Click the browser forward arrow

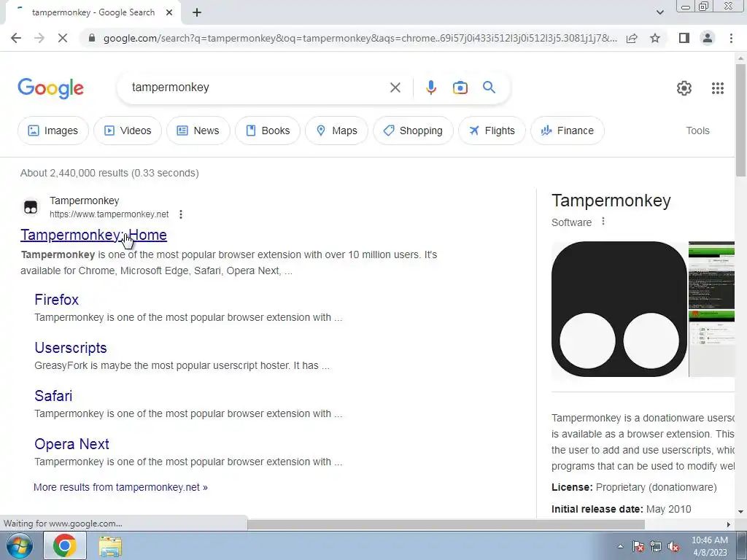pyautogui.click(x=39, y=38)
